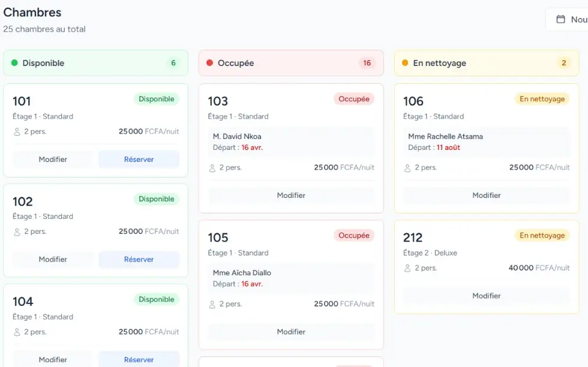Viewport: 588px width, 367px height.
Task: Click the calendar icon in the top-right button
Action: point(560,19)
